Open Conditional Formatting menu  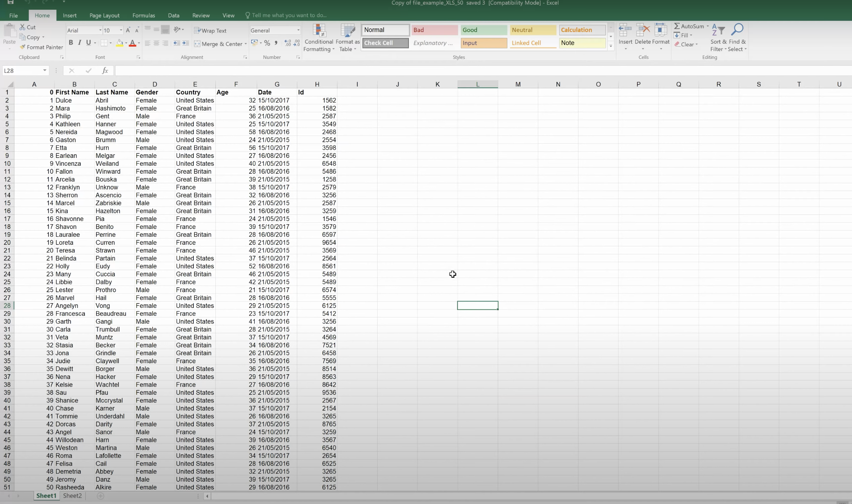[x=319, y=38]
